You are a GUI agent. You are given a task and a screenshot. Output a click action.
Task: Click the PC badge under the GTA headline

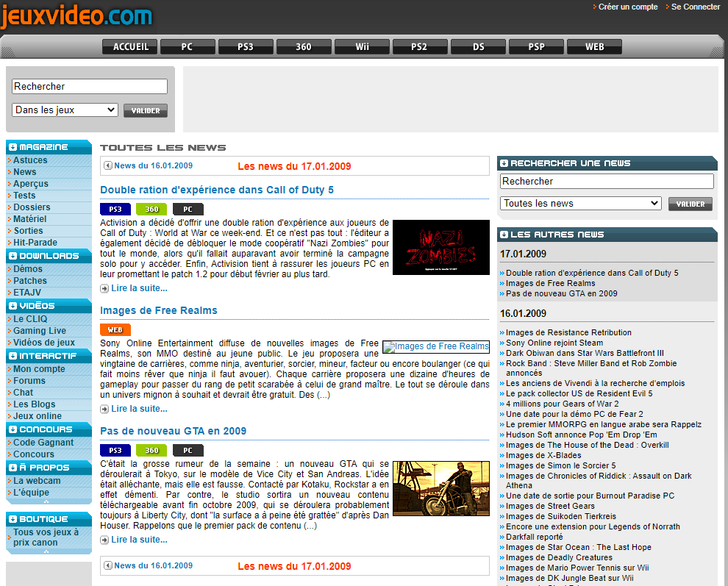[x=188, y=451]
